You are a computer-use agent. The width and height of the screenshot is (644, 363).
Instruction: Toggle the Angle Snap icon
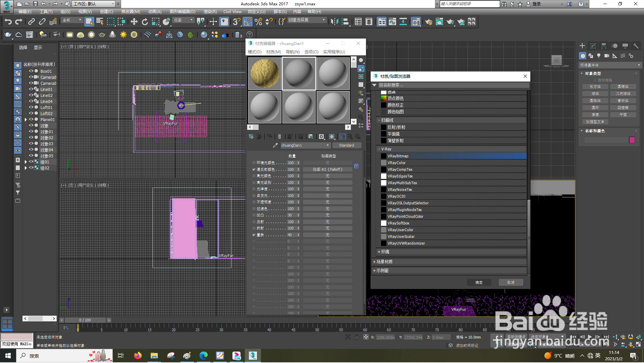tap(248, 22)
